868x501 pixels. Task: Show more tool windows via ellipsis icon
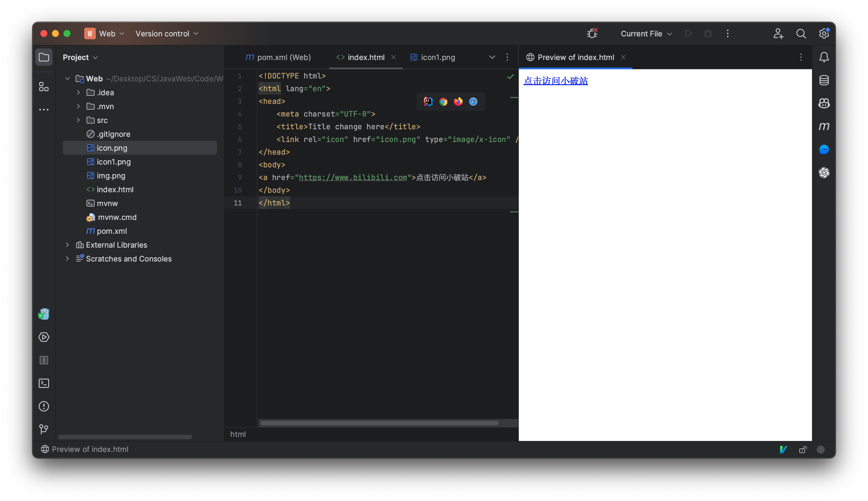pos(44,110)
